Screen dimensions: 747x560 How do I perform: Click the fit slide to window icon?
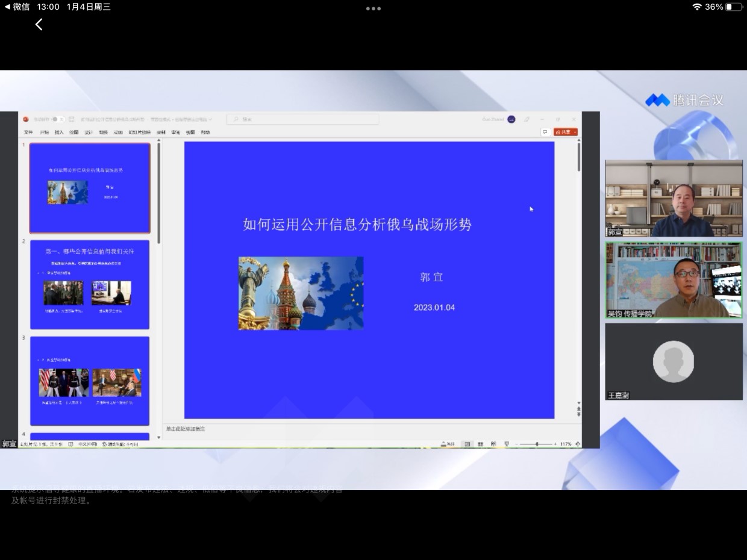pos(578,444)
